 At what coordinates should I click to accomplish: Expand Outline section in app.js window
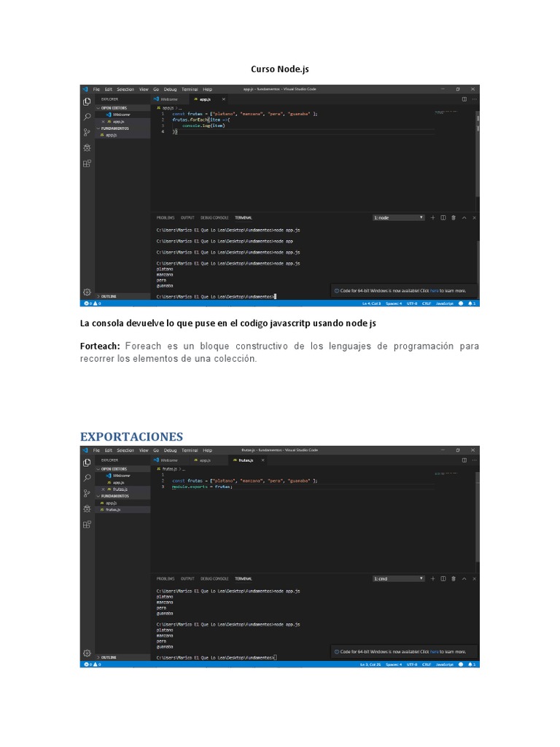point(122,296)
